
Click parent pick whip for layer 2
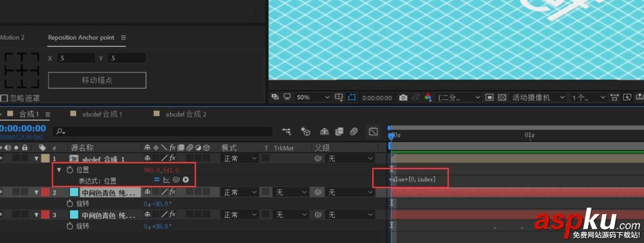click(x=318, y=192)
